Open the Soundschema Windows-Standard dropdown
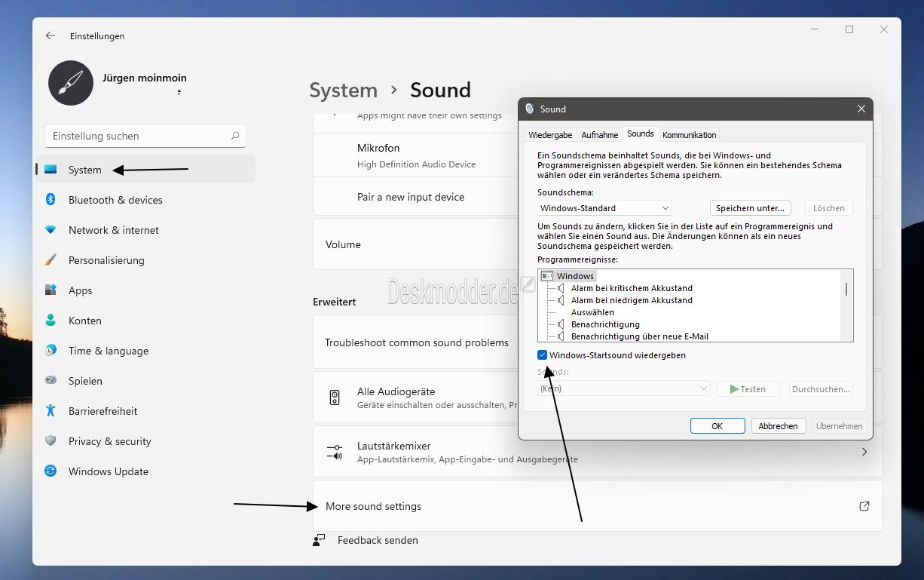Viewport: 924px width, 580px height. [604, 208]
